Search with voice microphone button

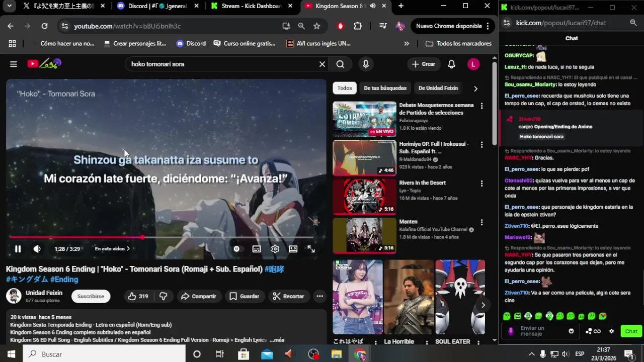366,64
